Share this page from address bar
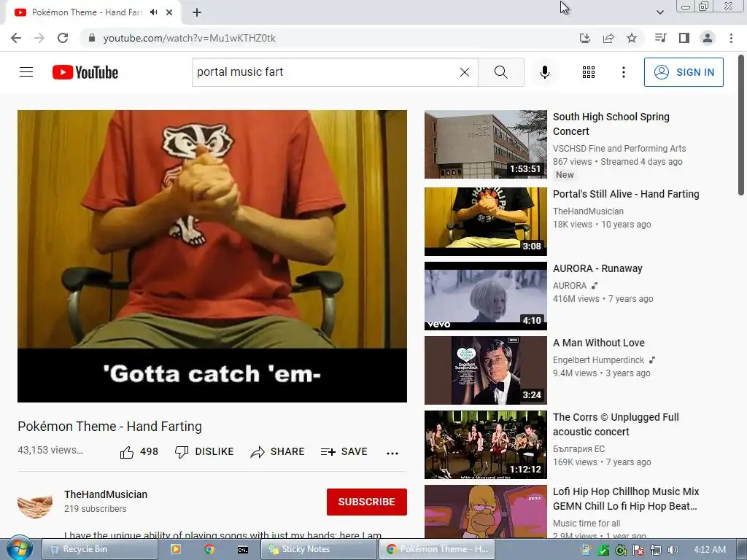 [x=608, y=38]
